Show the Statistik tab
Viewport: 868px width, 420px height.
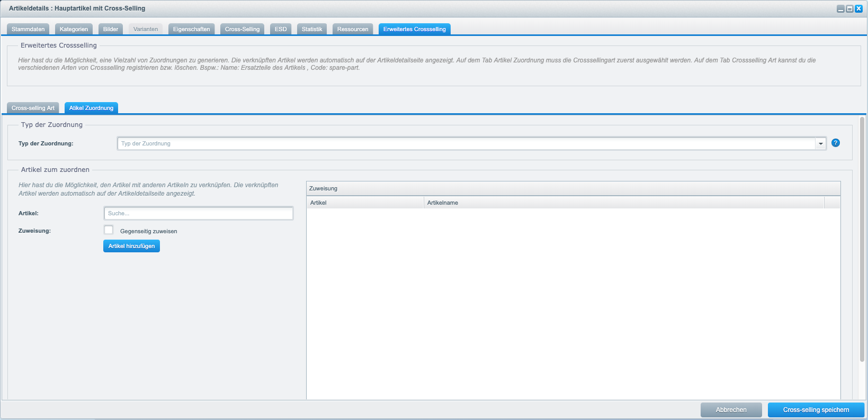tap(312, 29)
